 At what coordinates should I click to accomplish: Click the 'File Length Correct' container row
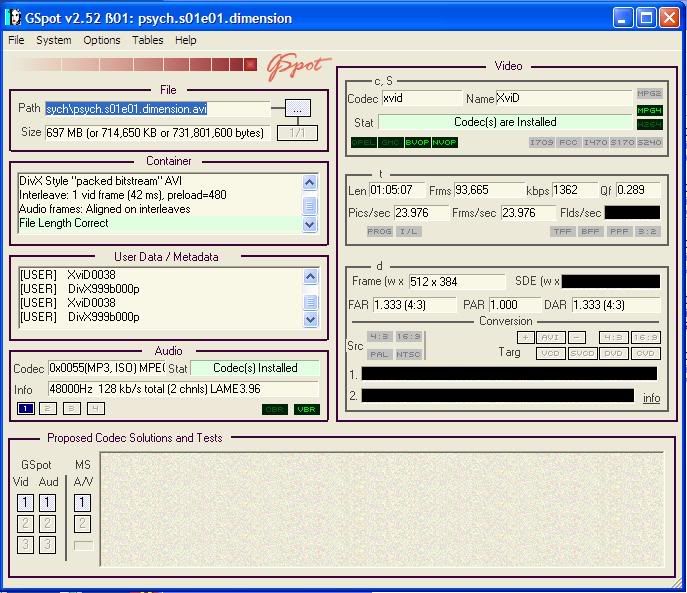pyautogui.click(x=159, y=223)
